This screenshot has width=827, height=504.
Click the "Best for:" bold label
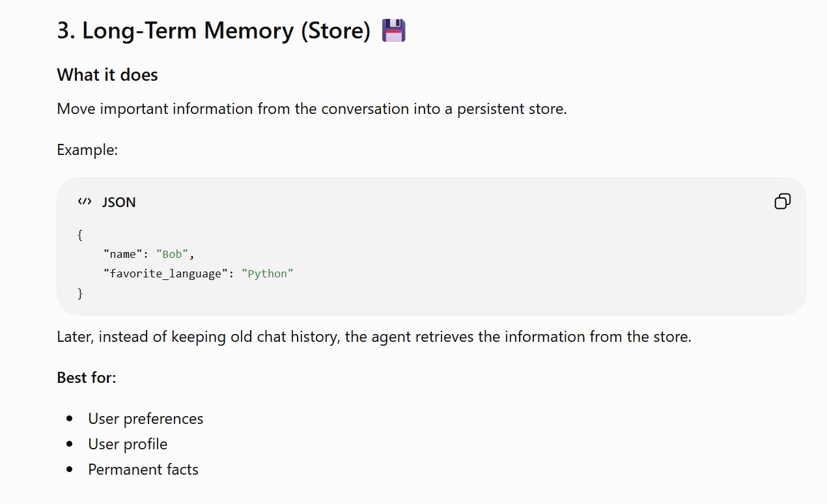pos(87,378)
